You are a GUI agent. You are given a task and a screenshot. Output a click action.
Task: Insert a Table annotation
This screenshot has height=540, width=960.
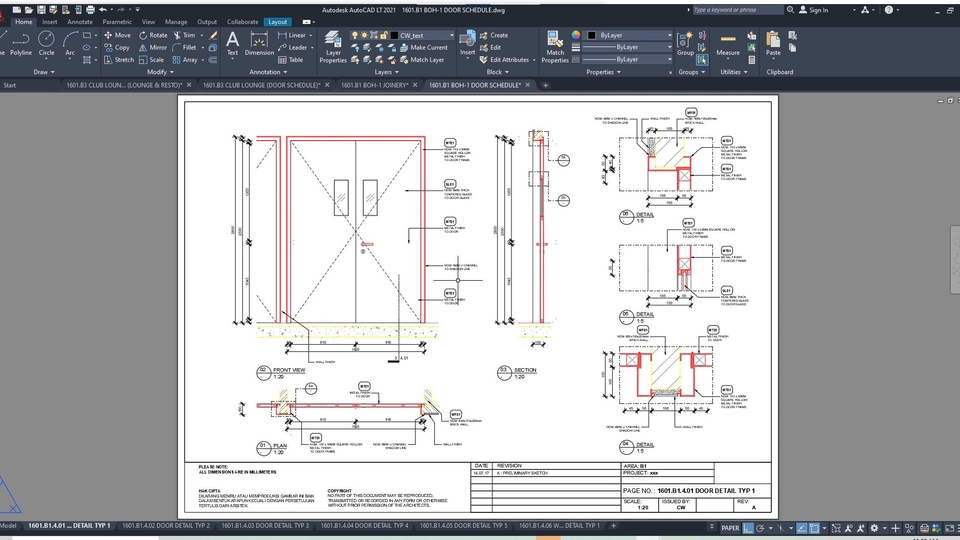(x=291, y=60)
